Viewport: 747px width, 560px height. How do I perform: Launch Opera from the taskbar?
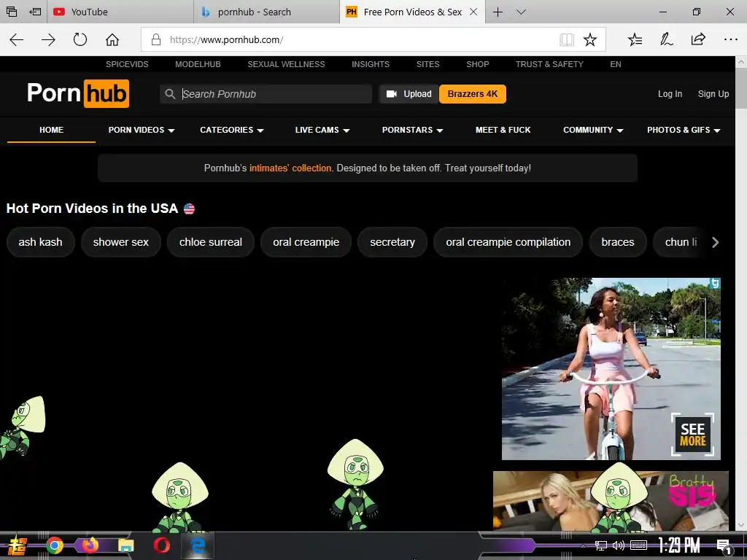coord(161,545)
